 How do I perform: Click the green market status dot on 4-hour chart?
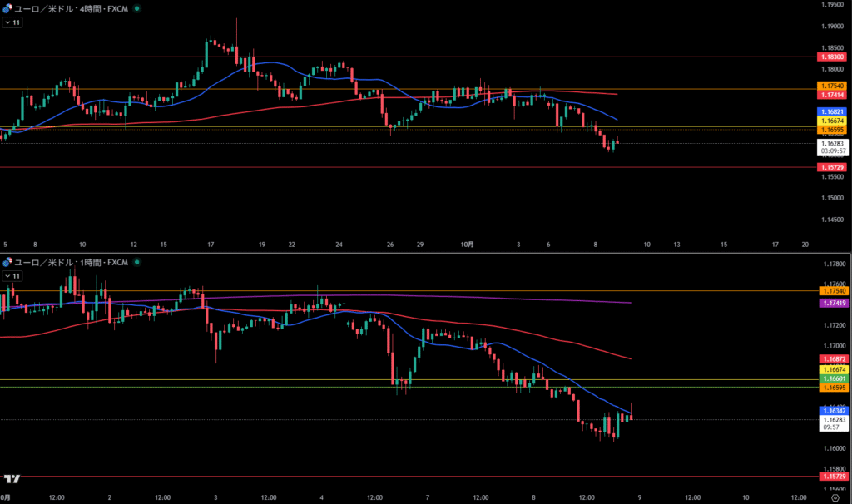(x=136, y=8)
